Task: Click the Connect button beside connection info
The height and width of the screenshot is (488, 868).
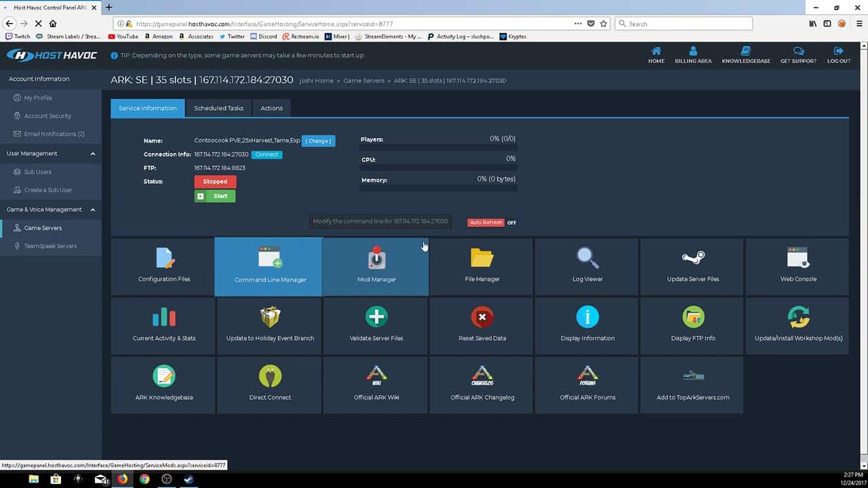Action: (x=267, y=155)
